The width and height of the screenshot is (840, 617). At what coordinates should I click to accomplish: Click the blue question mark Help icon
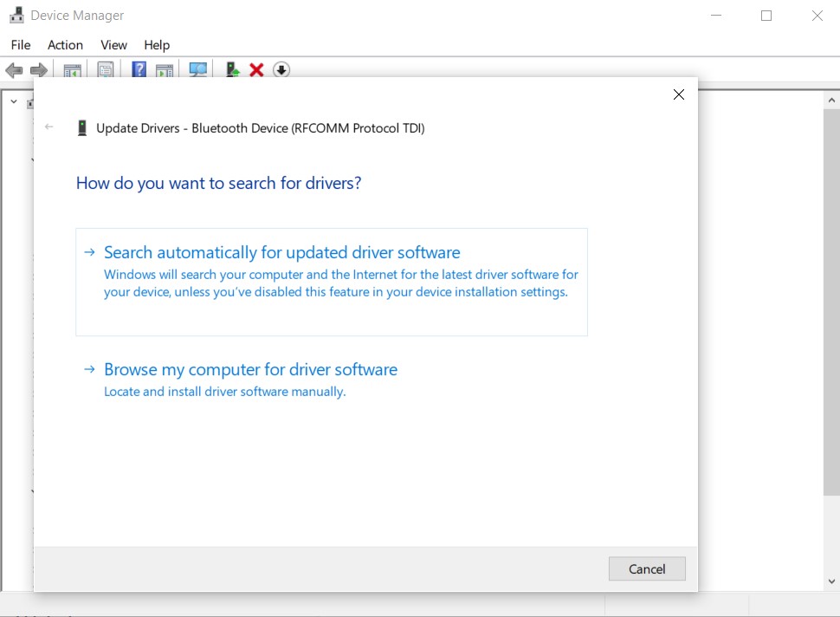(139, 69)
